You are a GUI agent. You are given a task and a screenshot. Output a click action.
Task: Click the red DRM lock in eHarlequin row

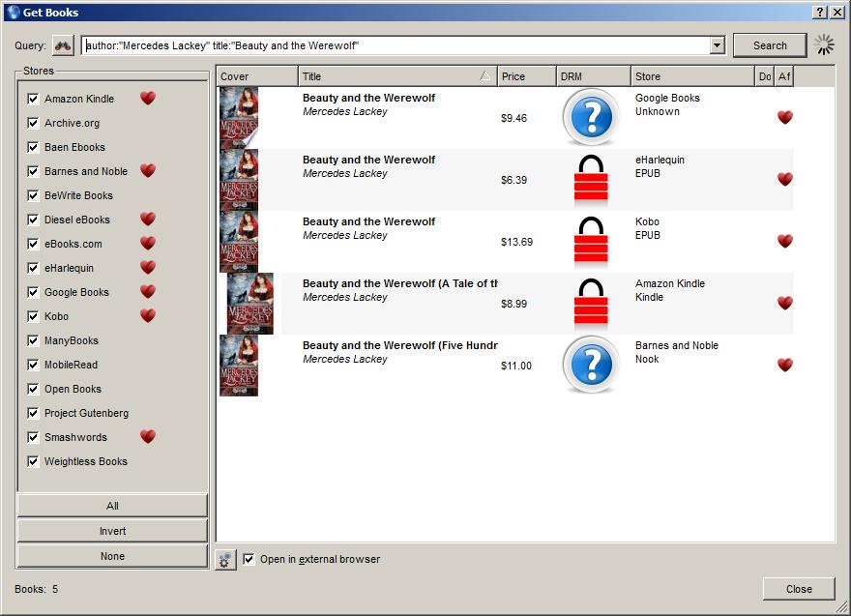[591, 180]
